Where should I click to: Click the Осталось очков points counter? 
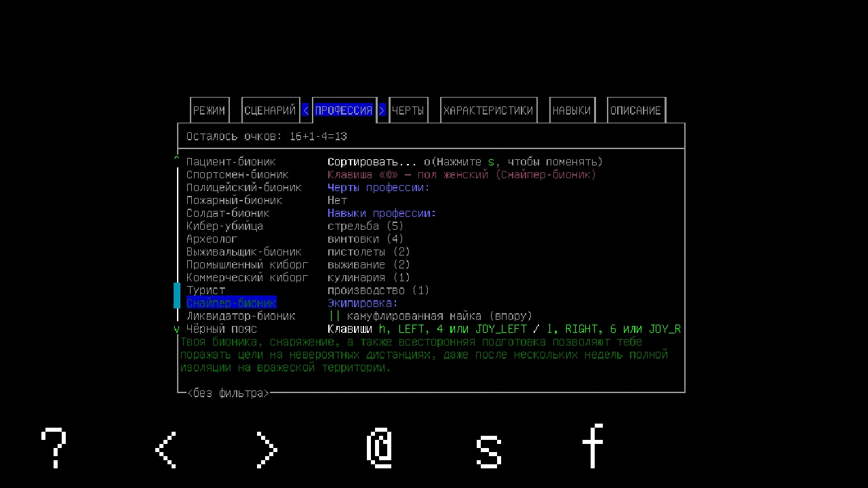(x=267, y=136)
